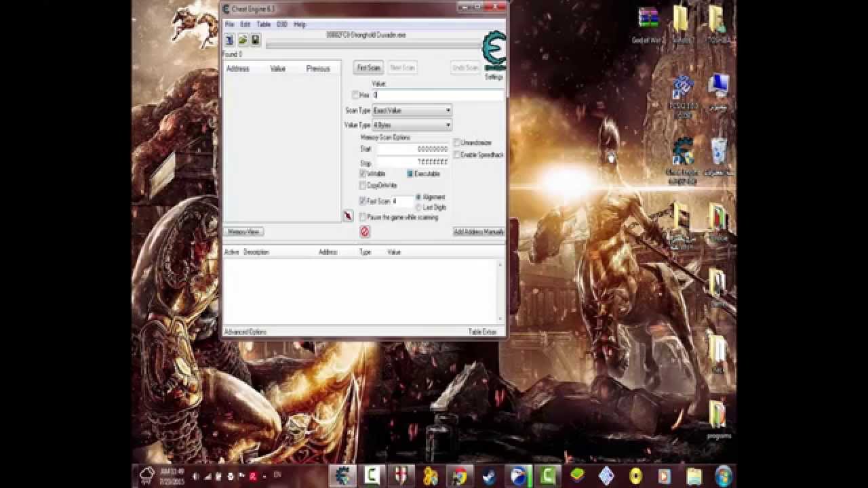
Task: Select the Alignment radio button
Action: [x=419, y=197]
